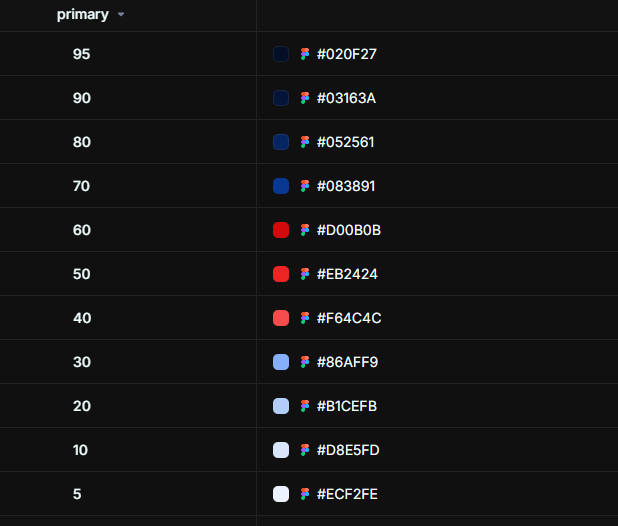Click the Figma icon beside #03163A
This screenshot has width=618, height=526.
pos(305,98)
